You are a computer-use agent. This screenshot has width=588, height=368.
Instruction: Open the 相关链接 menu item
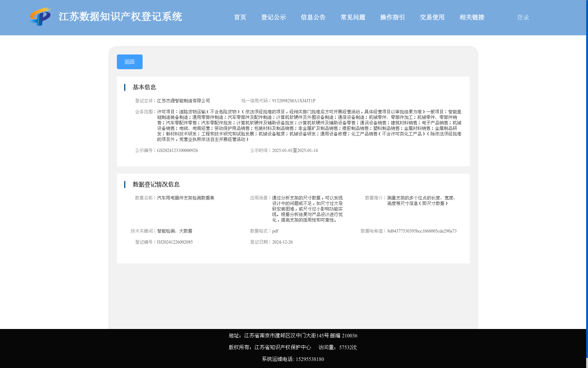(x=472, y=17)
